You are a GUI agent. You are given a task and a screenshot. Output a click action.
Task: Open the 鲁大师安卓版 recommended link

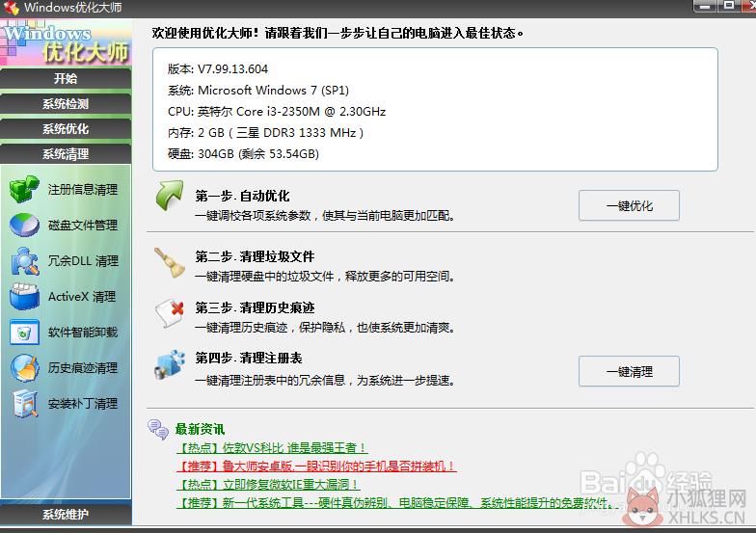click(316, 466)
